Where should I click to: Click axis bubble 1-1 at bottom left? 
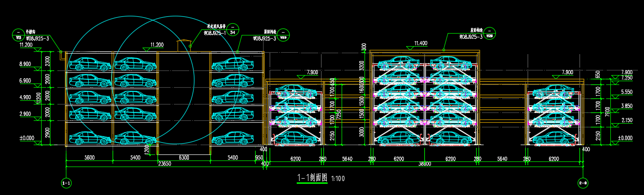pyautogui.click(x=66, y=183)
